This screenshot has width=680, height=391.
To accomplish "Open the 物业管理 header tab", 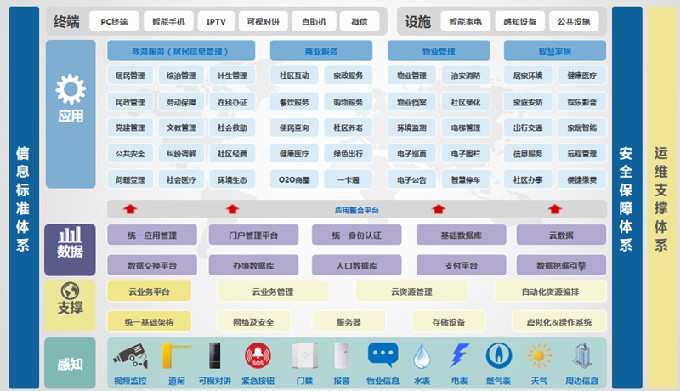I will point(439,51).
